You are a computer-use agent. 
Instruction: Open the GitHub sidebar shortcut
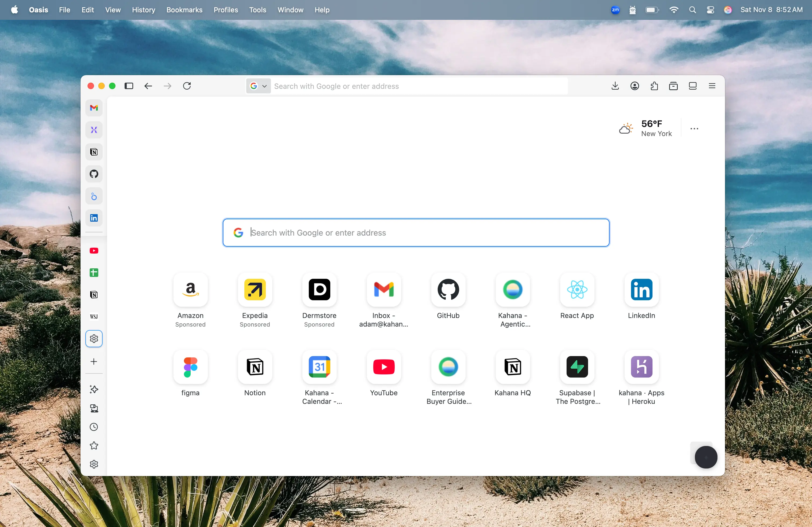(93, 174)
